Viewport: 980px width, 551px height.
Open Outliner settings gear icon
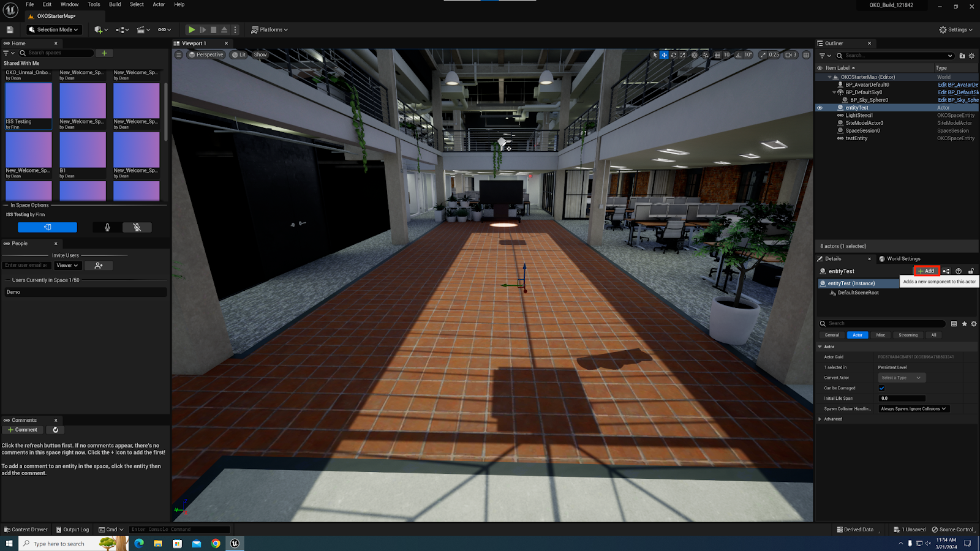click(x=971, y=56)
